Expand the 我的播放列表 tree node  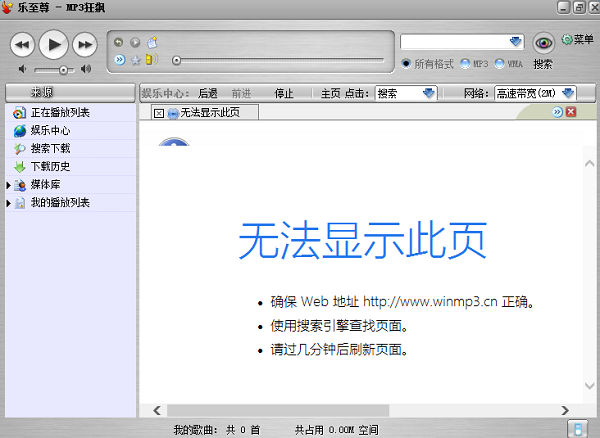pos(9,203)
